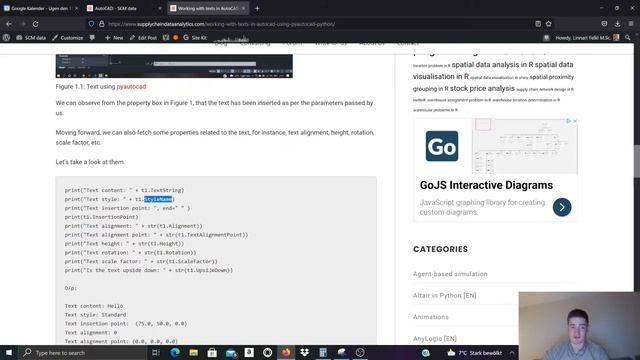Click the GoJS Interactive Diagrams ad headline
Viewport: 640px width, 360px height.
[486, 185]
